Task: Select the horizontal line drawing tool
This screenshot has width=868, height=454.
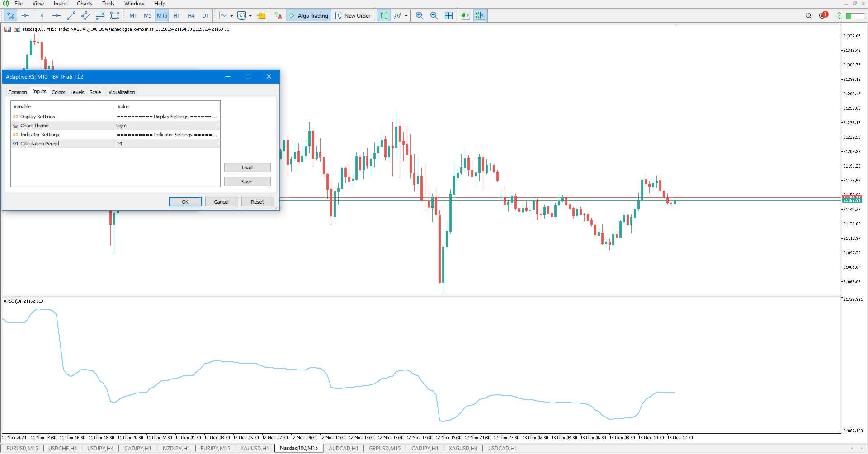Action: [56, 15]
